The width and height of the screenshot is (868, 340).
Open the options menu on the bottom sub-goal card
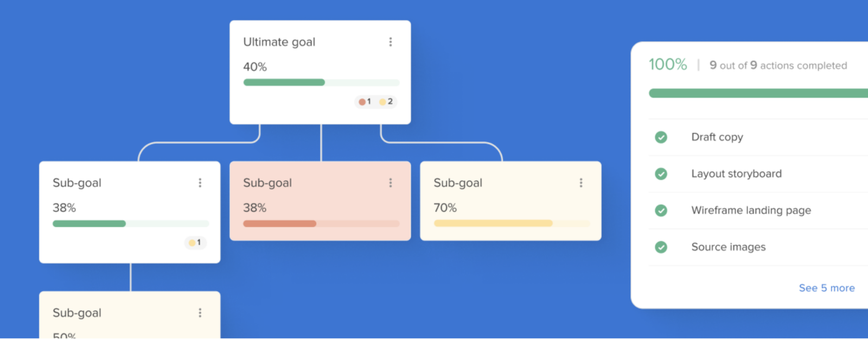coord(200,313)
